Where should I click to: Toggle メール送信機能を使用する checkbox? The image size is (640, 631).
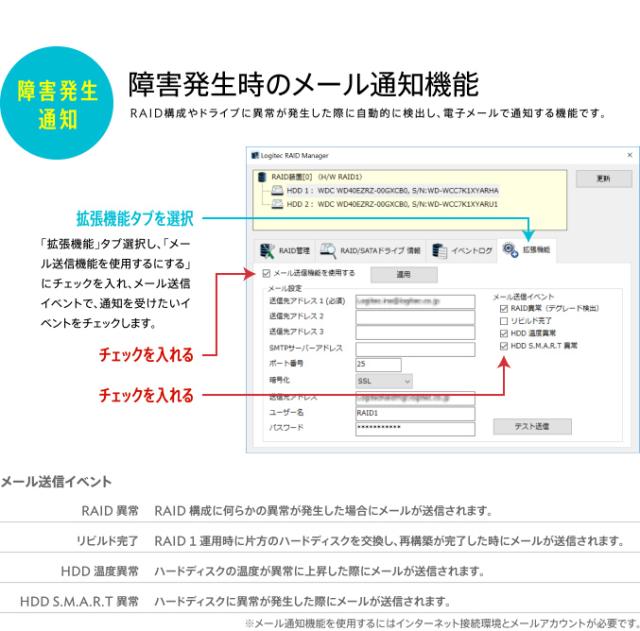[x=266, y=273]
